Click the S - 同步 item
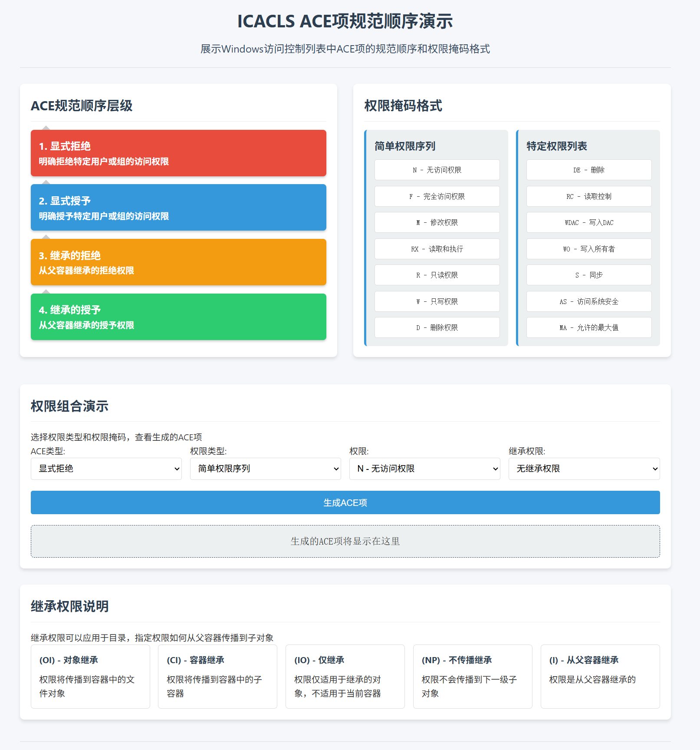Image resolution: width=700 pixels, height=750 pixels. tap(589, 275)
